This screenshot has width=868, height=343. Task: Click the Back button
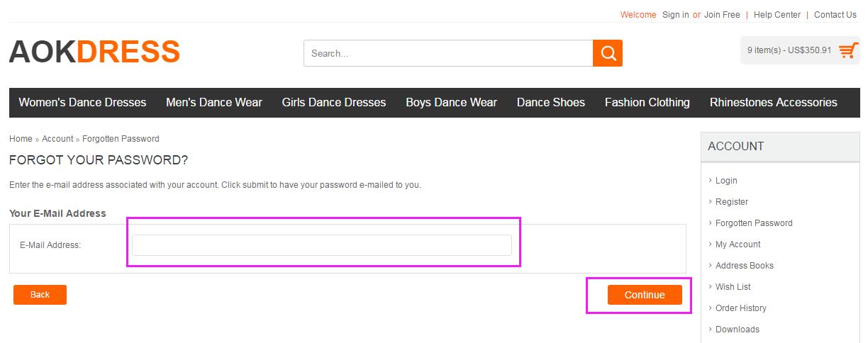click(x=40, y=295)
